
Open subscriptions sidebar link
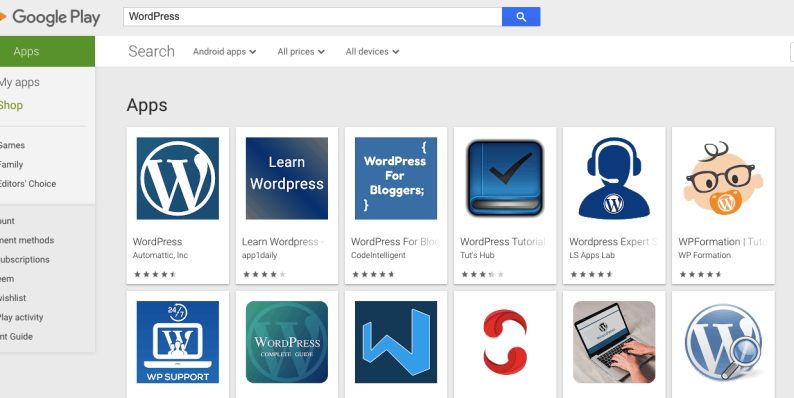click(25, 260)
